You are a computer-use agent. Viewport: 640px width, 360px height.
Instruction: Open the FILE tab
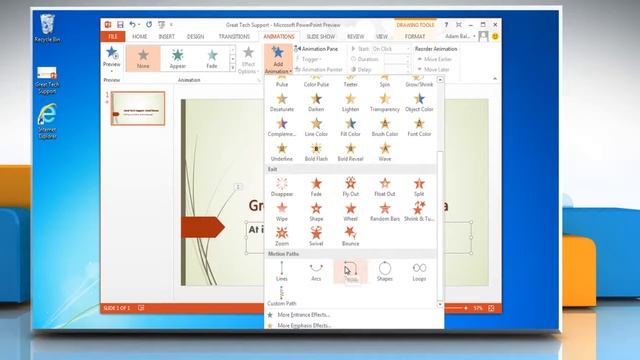tap(113, 37)
